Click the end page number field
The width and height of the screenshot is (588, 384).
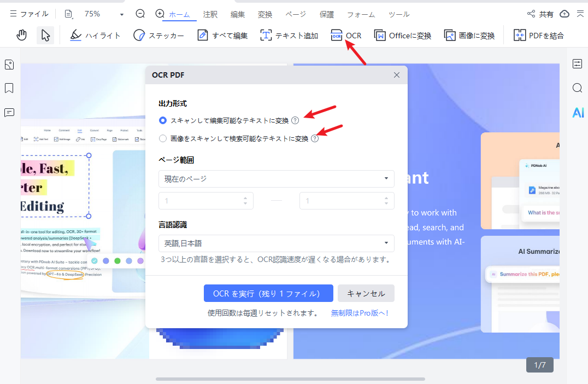click(347, 201)
